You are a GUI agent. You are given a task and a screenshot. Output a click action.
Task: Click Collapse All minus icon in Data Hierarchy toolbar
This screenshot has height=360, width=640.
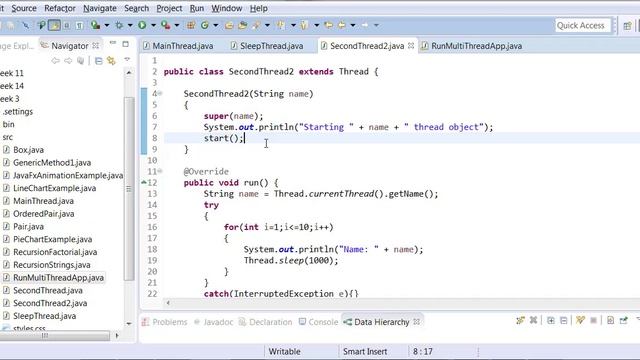563,321
